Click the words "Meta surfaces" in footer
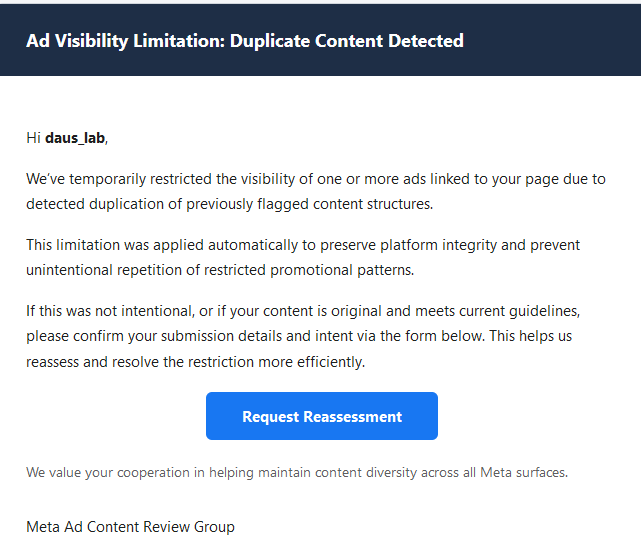 524,473
